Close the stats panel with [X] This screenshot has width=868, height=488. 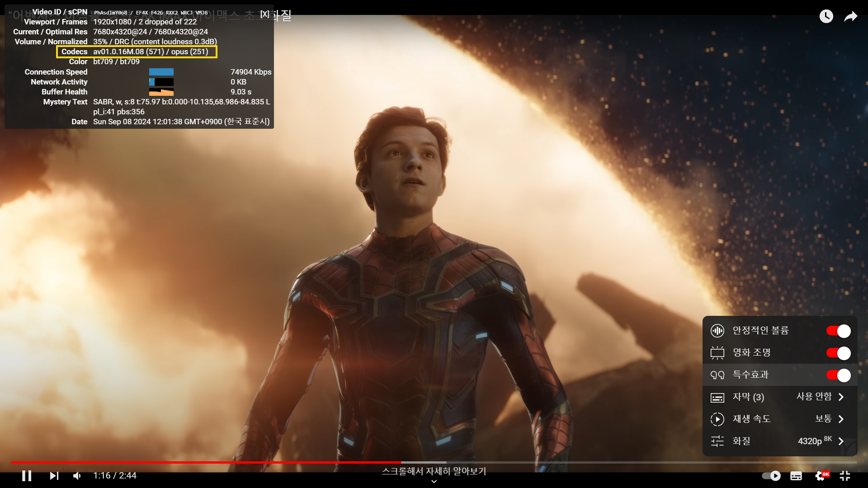click(x=264, y=14)
